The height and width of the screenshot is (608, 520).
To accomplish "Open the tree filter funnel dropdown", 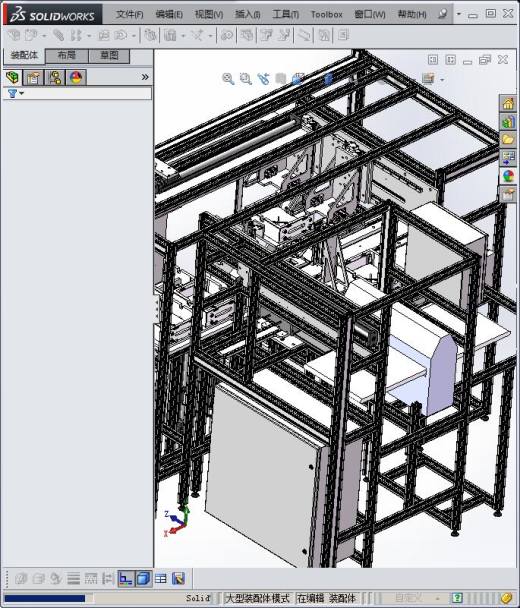I will (x=16, y=93).
